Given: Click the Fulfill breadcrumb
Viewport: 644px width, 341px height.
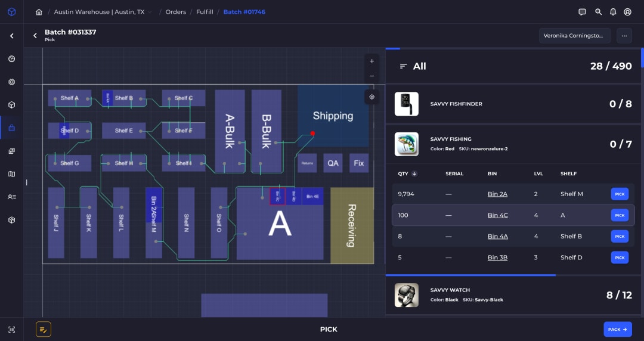Looking at the screenshot, I should point(205,12).
